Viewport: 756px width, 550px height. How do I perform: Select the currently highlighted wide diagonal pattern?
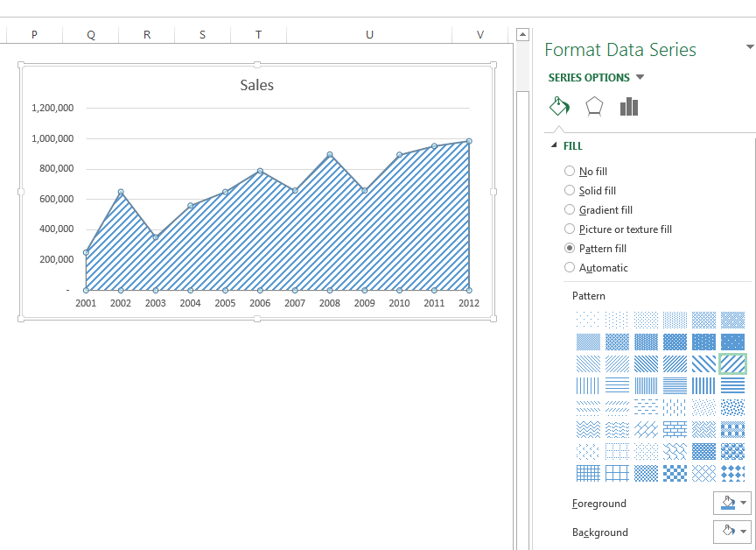click(x=731, y=363)
